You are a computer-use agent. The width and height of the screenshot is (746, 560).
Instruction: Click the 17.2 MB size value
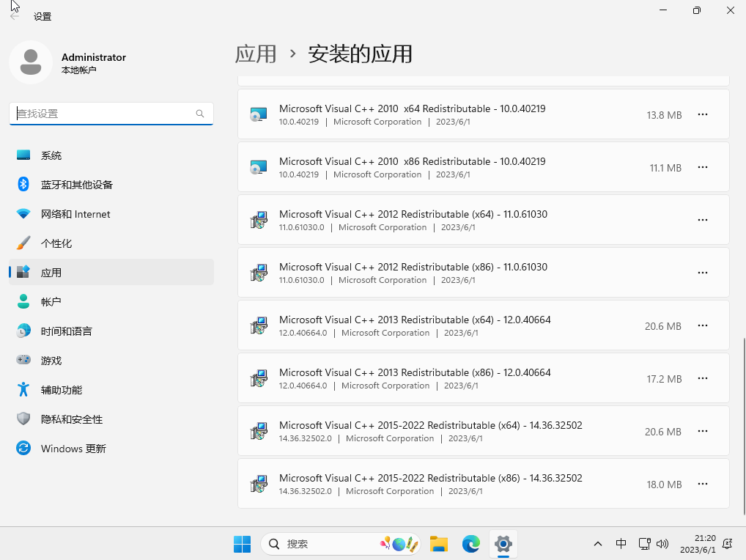[664, 379]
